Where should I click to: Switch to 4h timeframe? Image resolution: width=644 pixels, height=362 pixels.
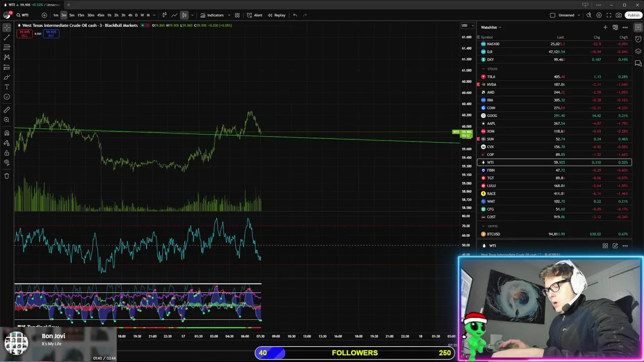130,15
